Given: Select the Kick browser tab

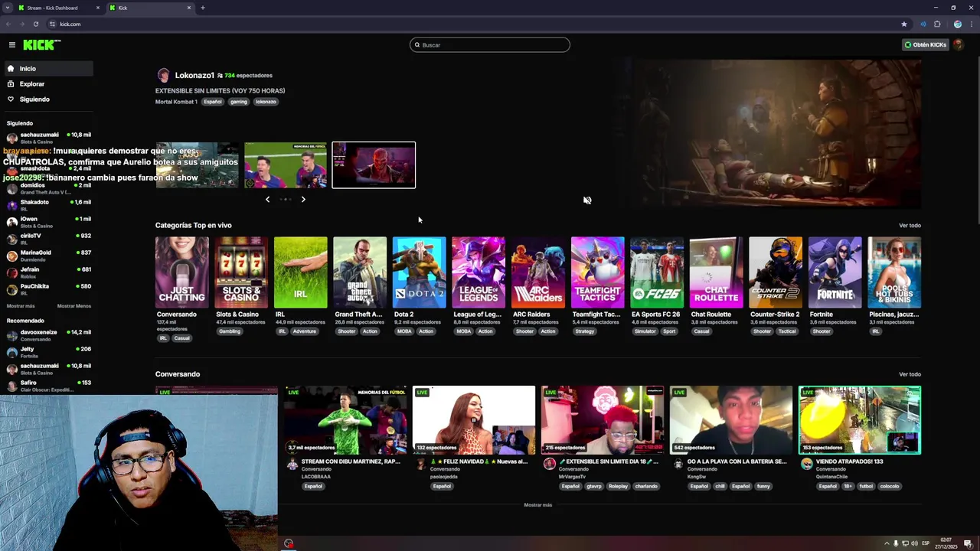Looking at the screenshot, I should point(150,8).
